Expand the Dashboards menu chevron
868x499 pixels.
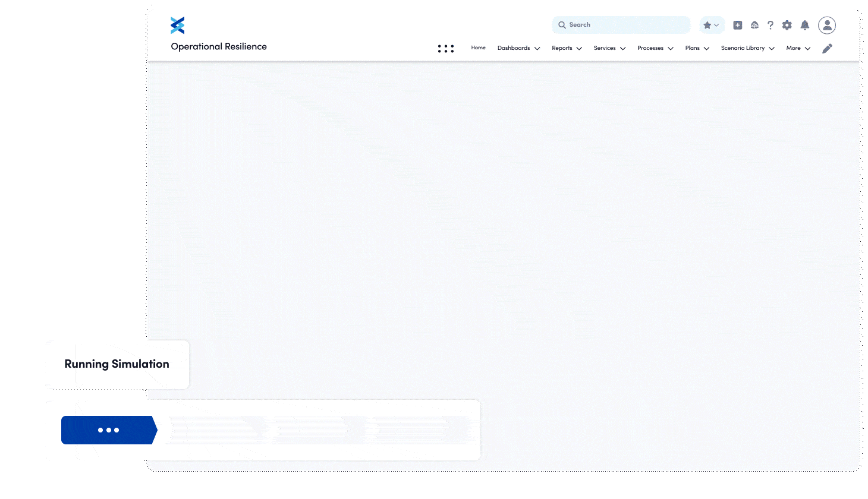(x=537, y=49)
